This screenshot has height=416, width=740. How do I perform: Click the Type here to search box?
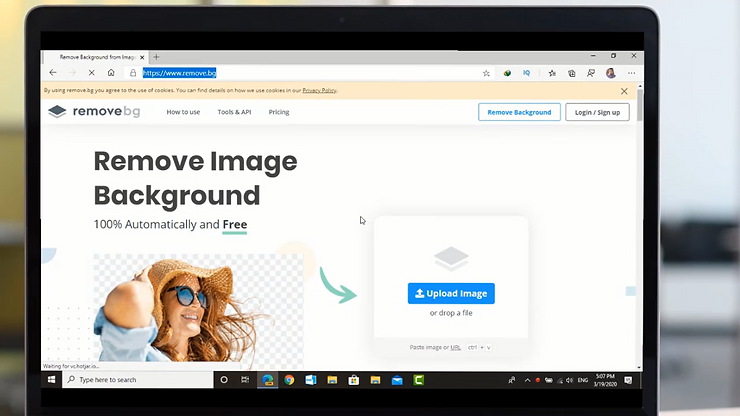tap(138, 380)
